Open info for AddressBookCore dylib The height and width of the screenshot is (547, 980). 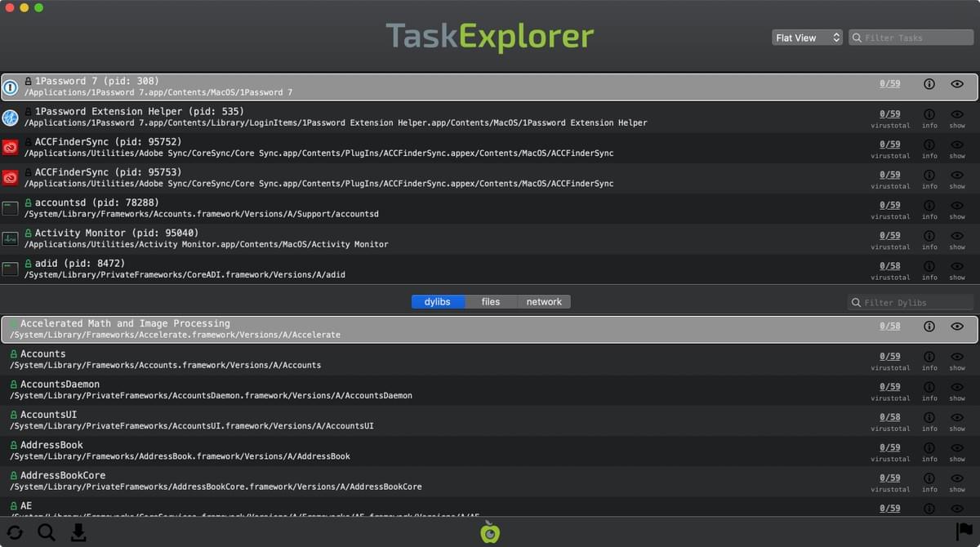pos(929,478)
